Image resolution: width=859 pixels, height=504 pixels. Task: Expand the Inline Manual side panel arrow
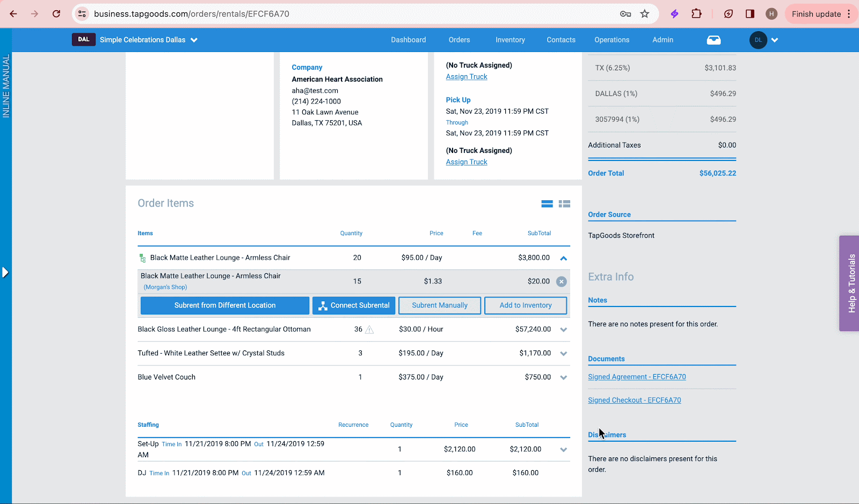(x=5, y=272)
